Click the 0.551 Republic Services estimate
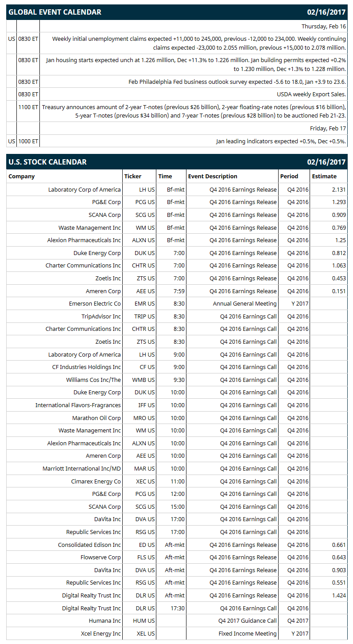Viewport: 353px width, 644px height. coord(339,582)
